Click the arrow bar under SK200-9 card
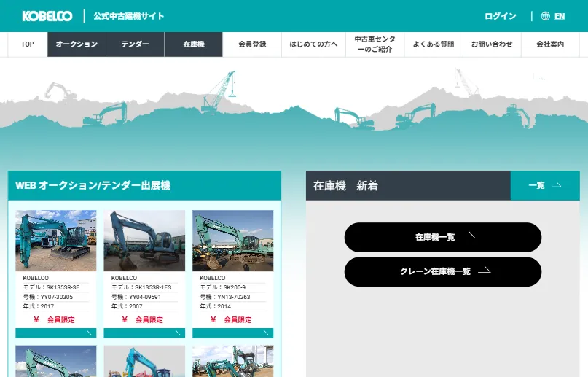The height and width of the screenshot is (377, 588). click(x=233, y=333)
